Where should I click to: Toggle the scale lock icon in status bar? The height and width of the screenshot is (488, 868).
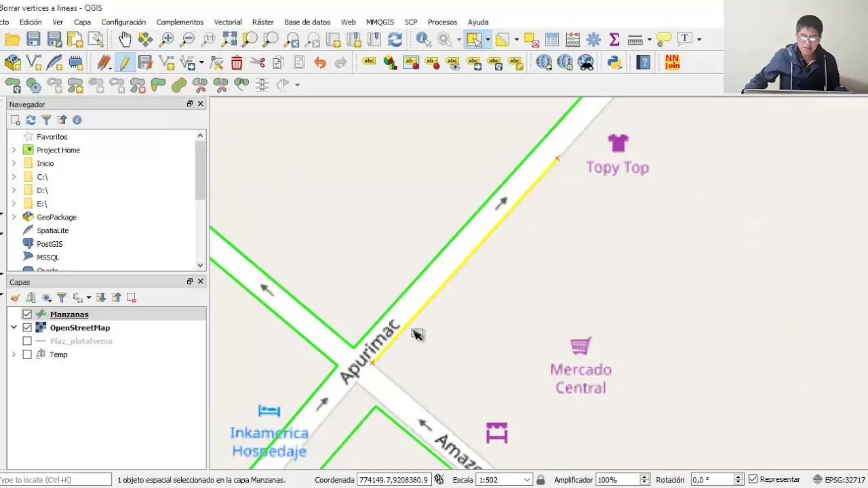(540, 480)
